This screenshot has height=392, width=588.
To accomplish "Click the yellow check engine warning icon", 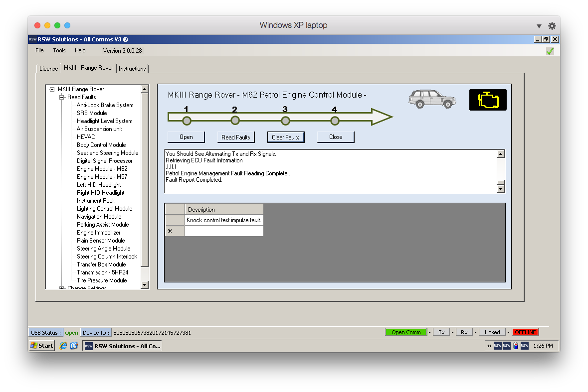I will [487, 100].
